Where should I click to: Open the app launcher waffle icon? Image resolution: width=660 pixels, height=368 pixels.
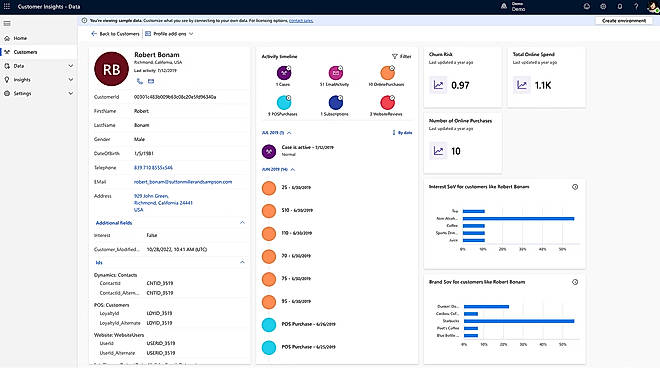point(7,6)
